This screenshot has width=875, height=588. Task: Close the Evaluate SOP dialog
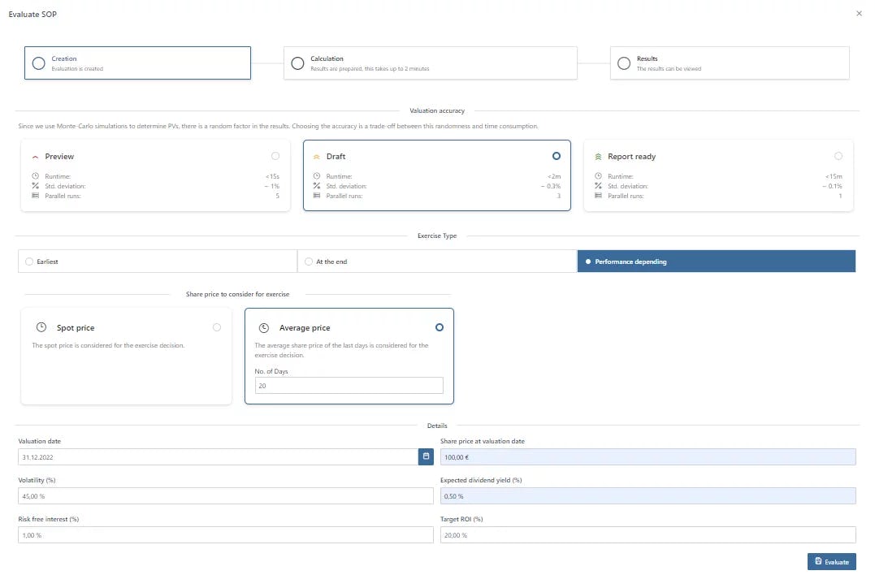coord(860,14)
